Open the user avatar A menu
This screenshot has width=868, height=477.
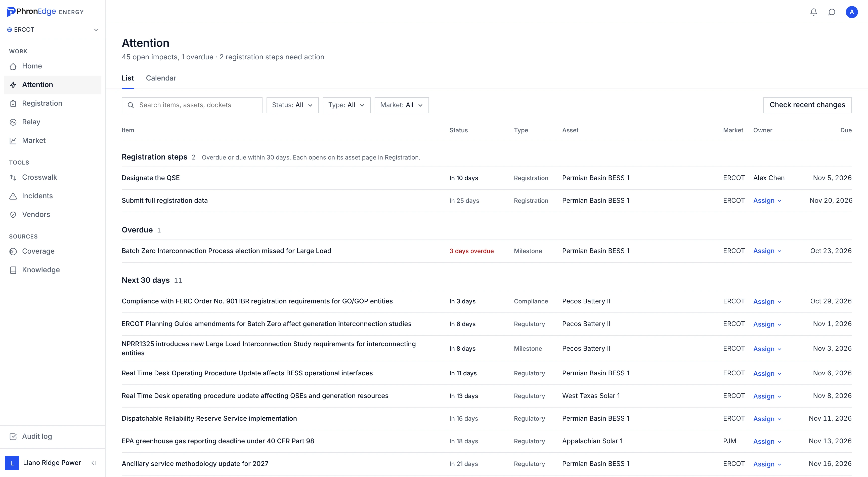851,12
